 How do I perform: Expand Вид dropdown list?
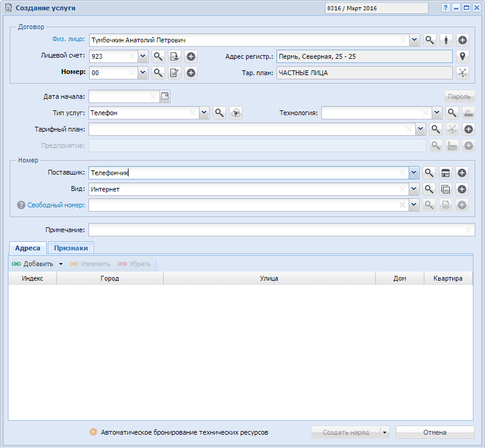pos(414,189)
